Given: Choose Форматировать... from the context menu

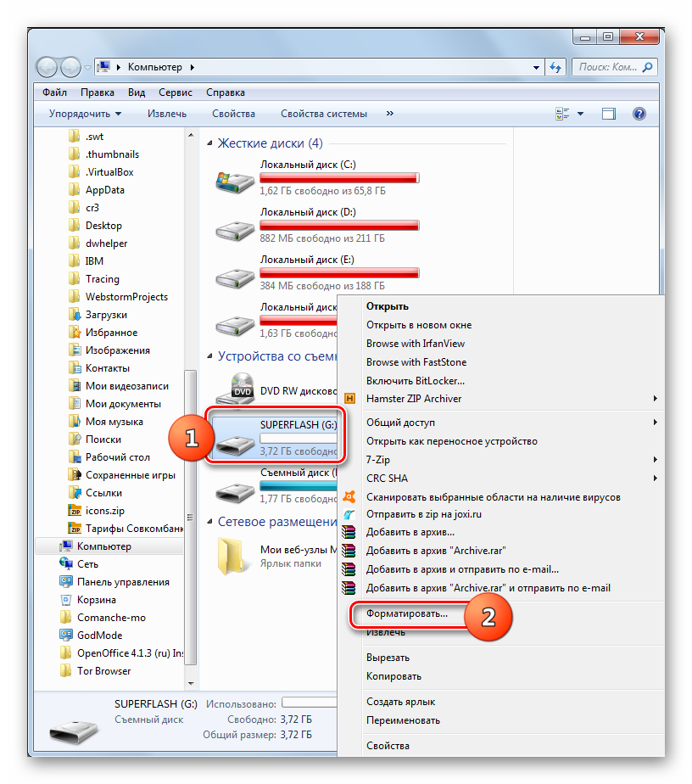Looking at the screenshot, I should point(406,613).
